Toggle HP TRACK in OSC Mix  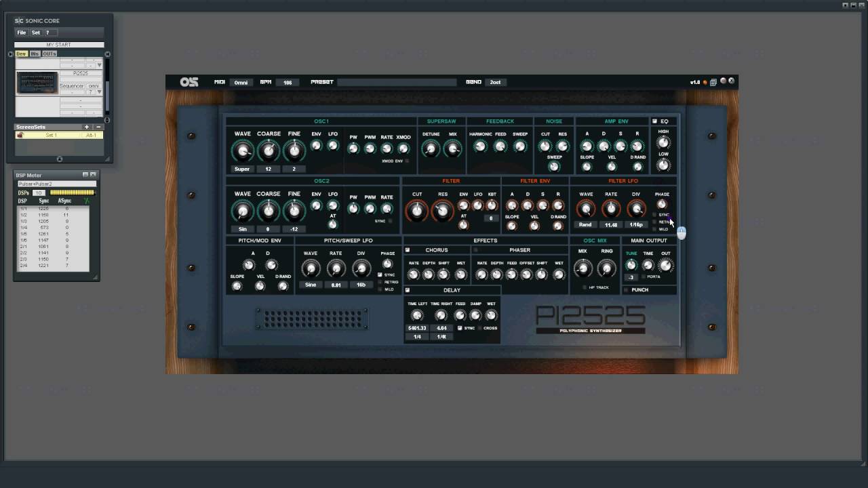[x=584, y=287]
